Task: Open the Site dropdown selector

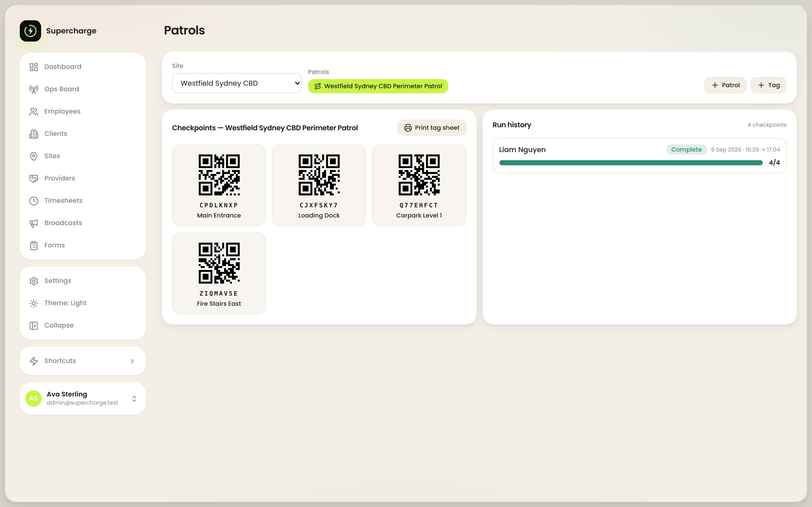Action: [x=237, y=83]
